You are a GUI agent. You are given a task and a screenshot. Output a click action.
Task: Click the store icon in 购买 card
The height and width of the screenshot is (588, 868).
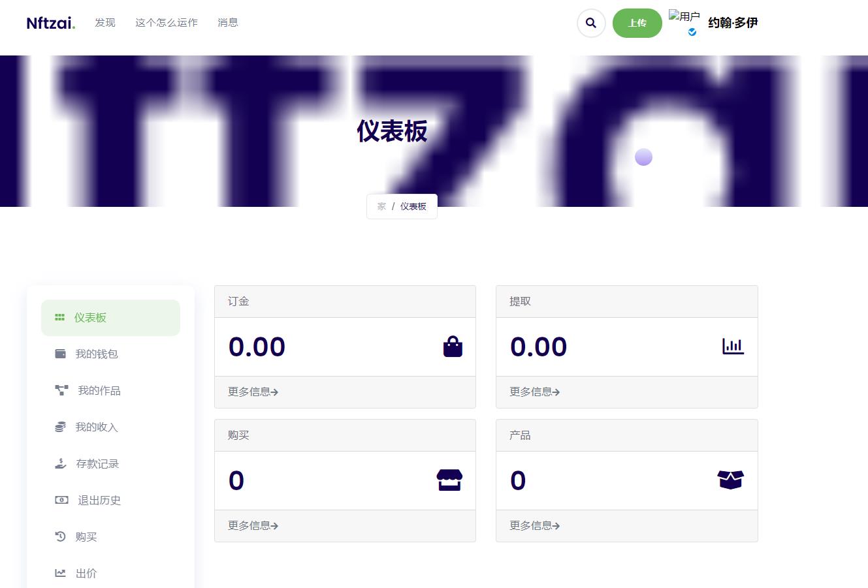[449, 480]
